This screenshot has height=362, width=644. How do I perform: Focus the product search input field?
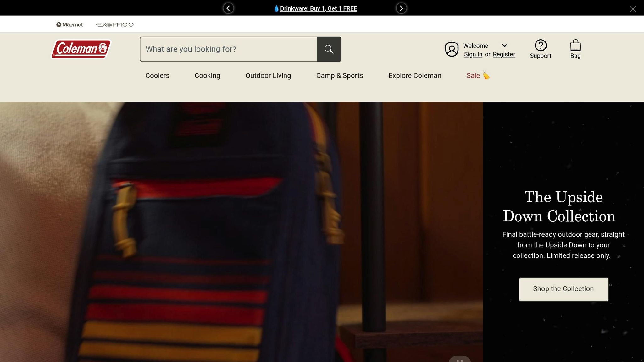pyautogui.click(x=229, y=49)
